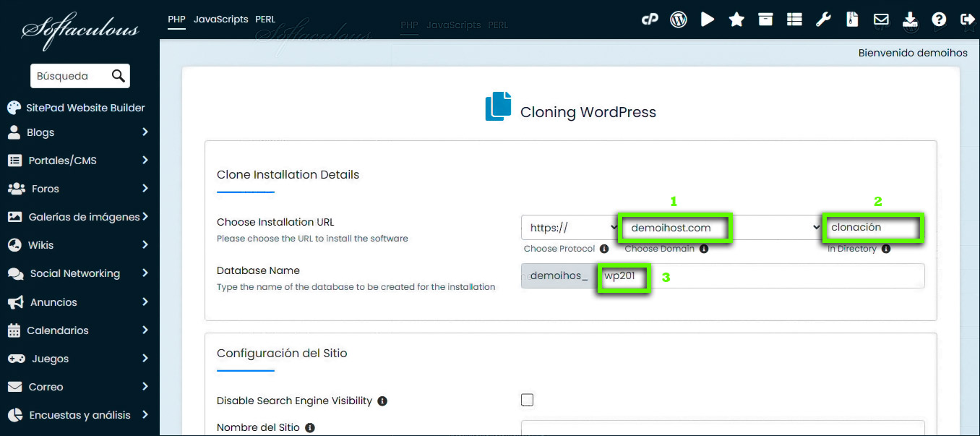980x436 pixels.
Task: Switch to the PERL tab
Action: click(265, 20)
